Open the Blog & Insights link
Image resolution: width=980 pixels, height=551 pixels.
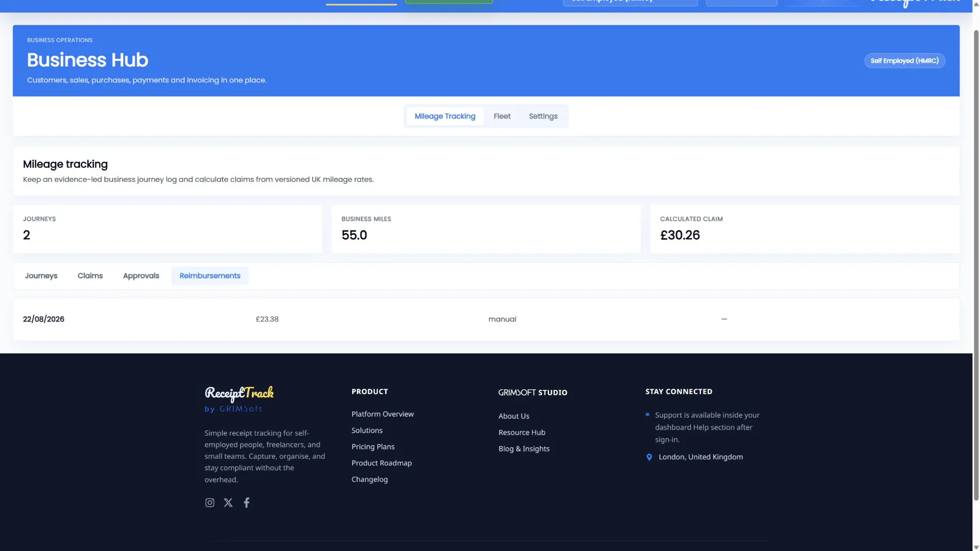click(524, 448)
